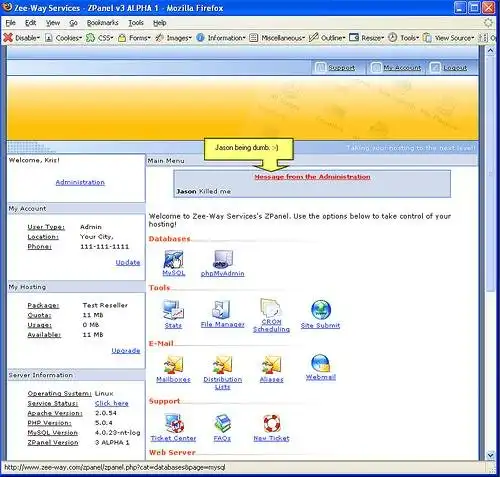
Task: Open the Miscellaneous toolbar dropdown
Action: click(x=277, y=38)
